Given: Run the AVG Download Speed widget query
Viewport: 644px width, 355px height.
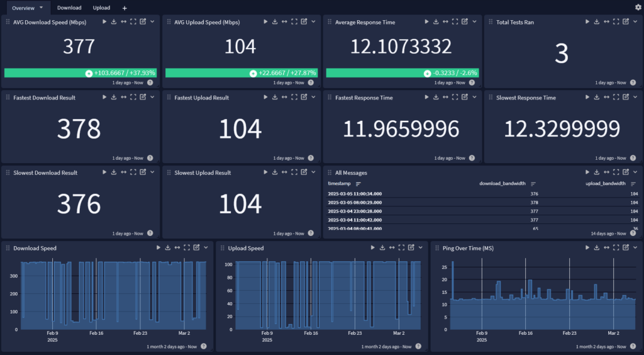Looking at the screenshot, I should tap(104, 22).
